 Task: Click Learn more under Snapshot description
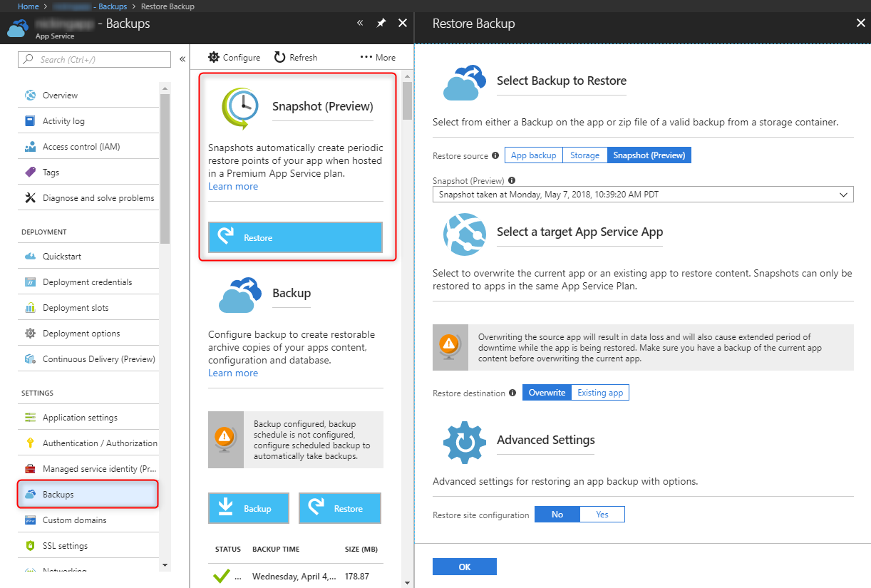(233, 186)
